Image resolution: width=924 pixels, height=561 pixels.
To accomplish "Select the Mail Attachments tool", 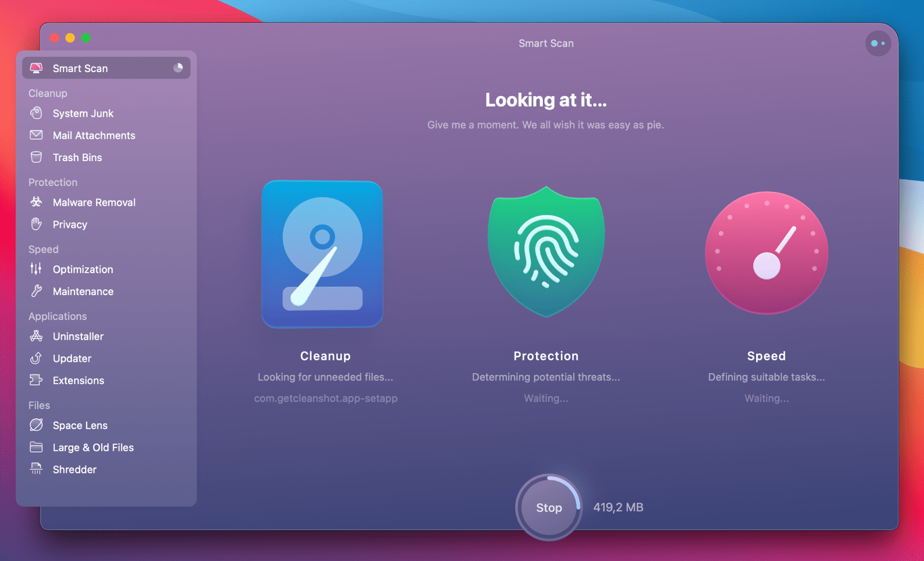I will pyautogui.click(x=94, y=135).
